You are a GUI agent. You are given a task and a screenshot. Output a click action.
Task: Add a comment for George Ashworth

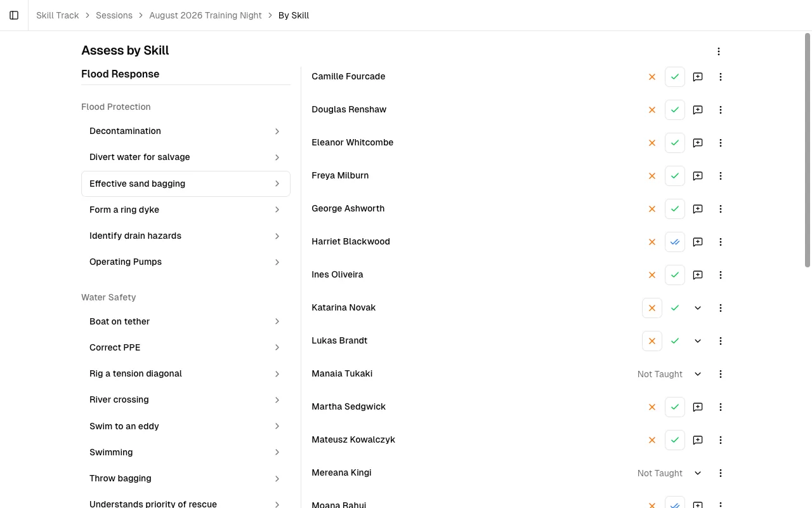pos(698,209)
